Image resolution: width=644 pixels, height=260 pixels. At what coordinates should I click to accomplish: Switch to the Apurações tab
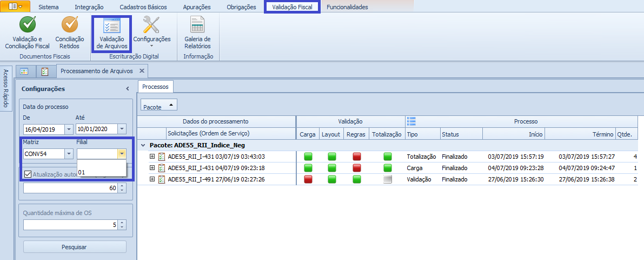(197, 7)
